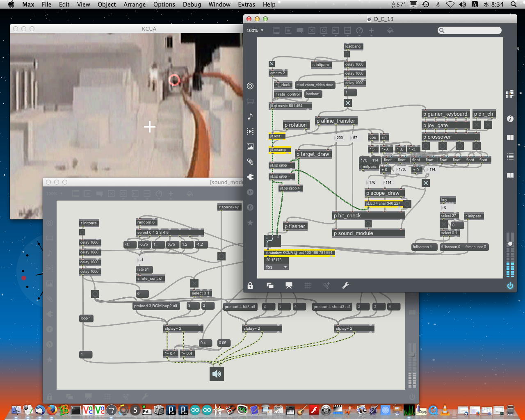Viewport: 525px width, 420px height.
Task: Open the Objects browser in D_C_13 left sidebar
Action: click(250, 86)
